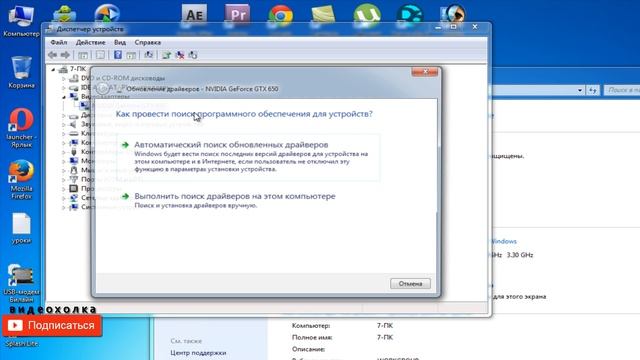Click the system devices icon in last tree row
Viewport: 640px width, 360px height.
74,207
